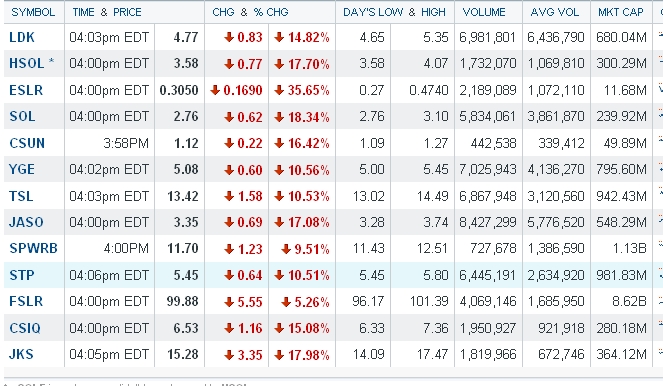Image resolution: width=663 pixels, height=386 pixels.
Task: Click the FSLR percent-change down arrow
Action: click(x=286, y=302)
